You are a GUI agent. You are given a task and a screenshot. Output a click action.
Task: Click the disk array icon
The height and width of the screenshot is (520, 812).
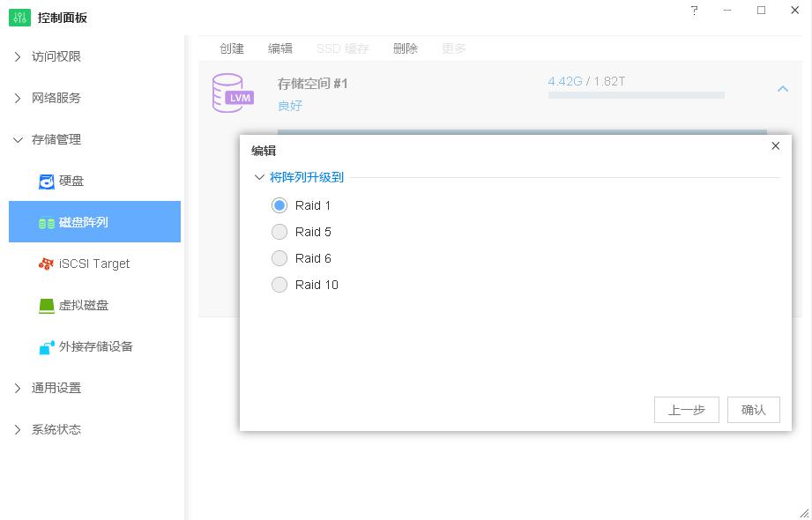[x=47, y=223]
